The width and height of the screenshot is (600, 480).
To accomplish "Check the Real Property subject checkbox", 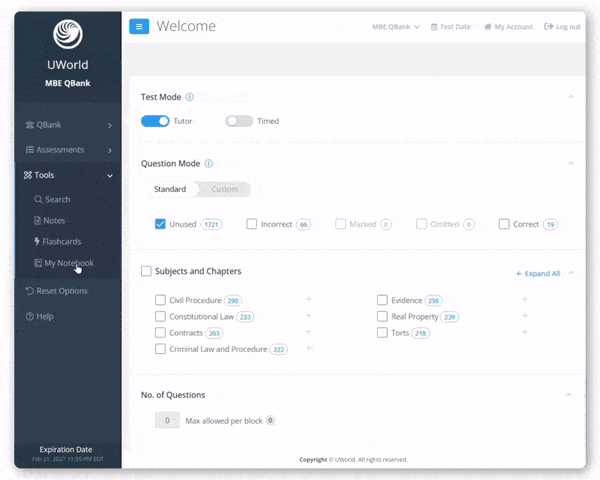I will point(382,317).
